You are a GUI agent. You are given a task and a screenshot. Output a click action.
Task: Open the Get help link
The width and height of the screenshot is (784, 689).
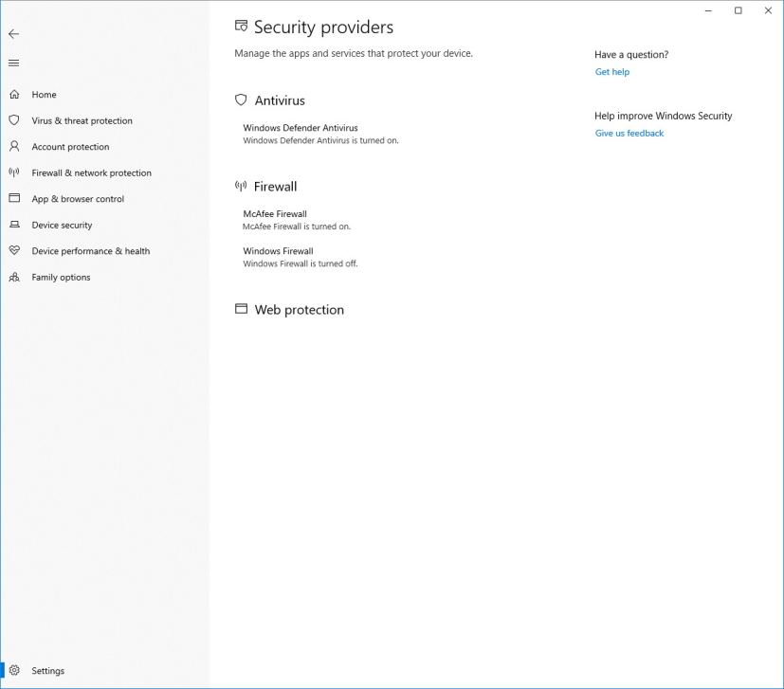coord(611,71)
